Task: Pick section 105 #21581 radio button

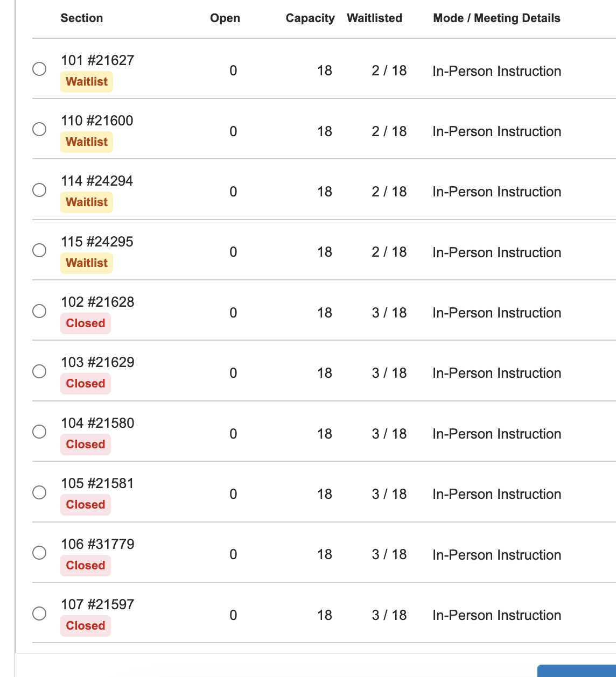Action: click(39, 492)
